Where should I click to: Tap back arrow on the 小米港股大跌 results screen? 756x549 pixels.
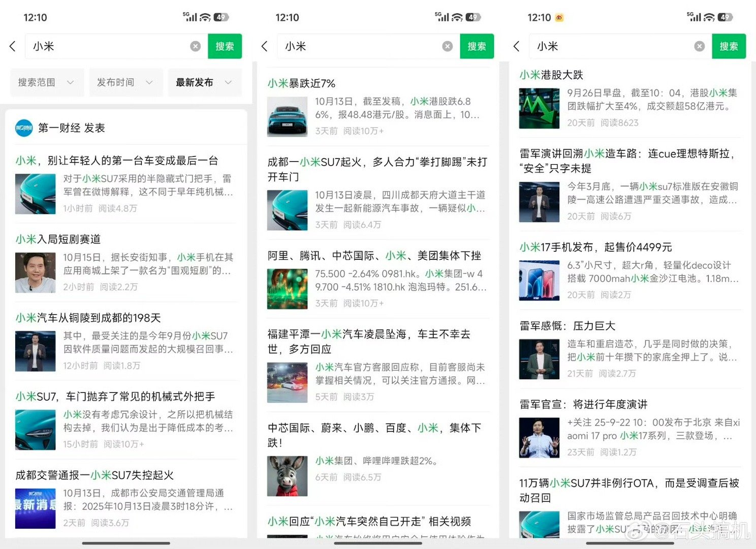(x=516, y=46)
